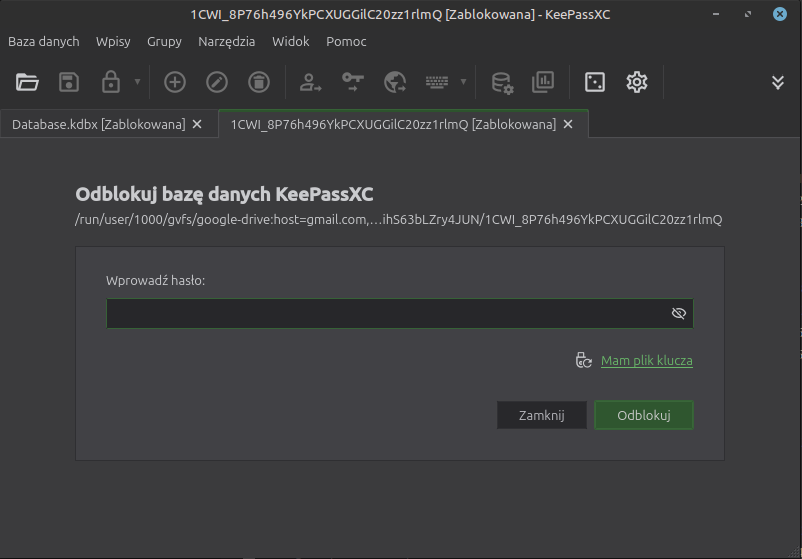Toggle password visibility with the eye icon
The width and height of the screenshot is (802, 559).
pos(679,314)
